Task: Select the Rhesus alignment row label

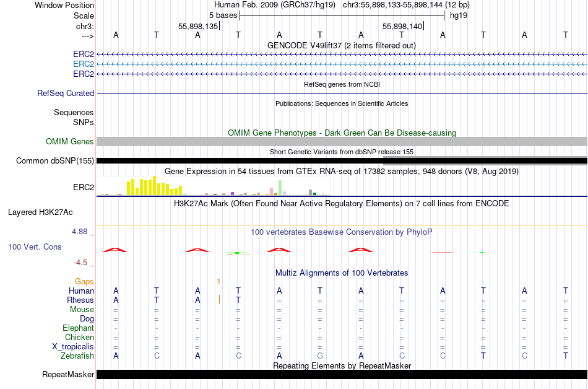Action: tap(80, 300)
